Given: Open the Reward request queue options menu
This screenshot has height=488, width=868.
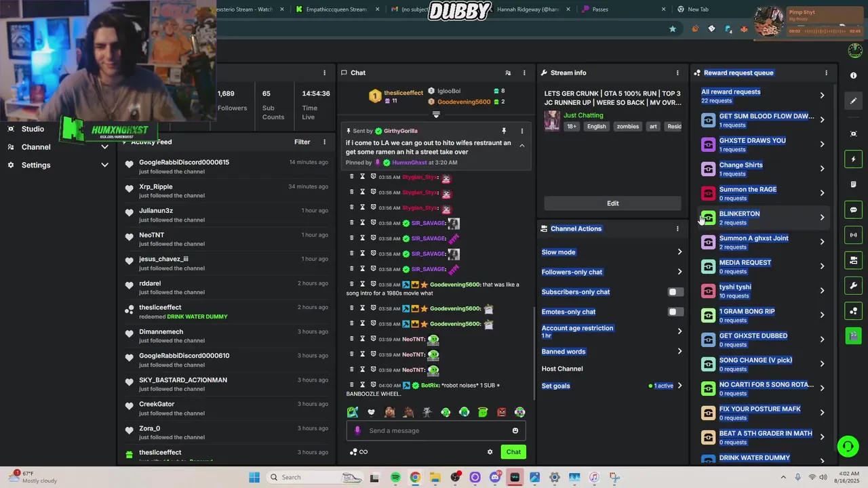Looking at the screenshot, I should (x=826, y=73).
